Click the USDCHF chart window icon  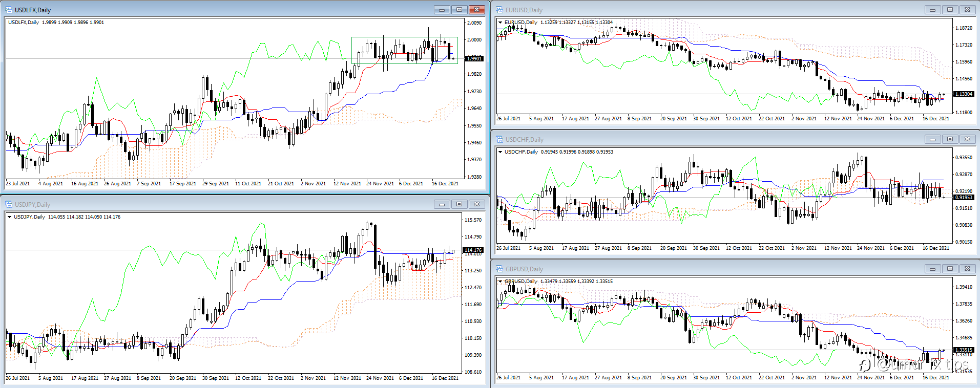point(499,139)
